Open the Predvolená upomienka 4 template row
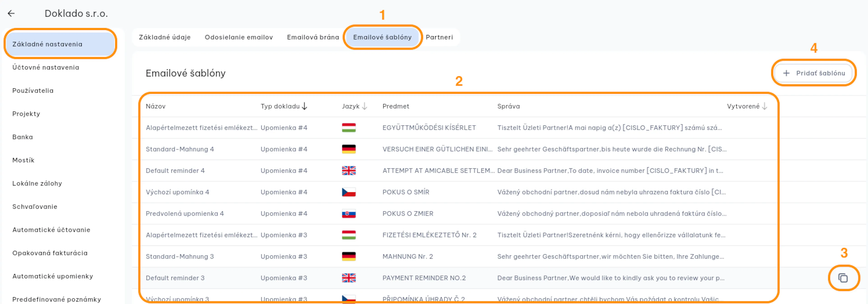 (x=458, y=214)
